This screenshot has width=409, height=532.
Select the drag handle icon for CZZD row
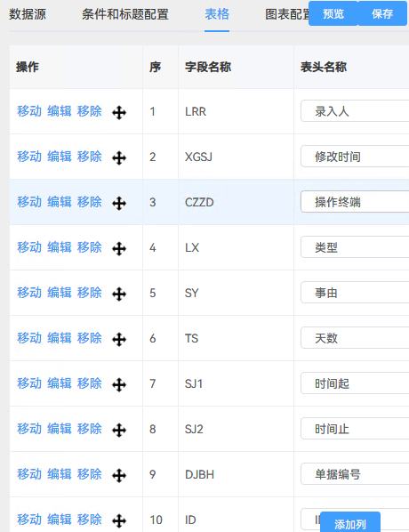pos(119,204)
